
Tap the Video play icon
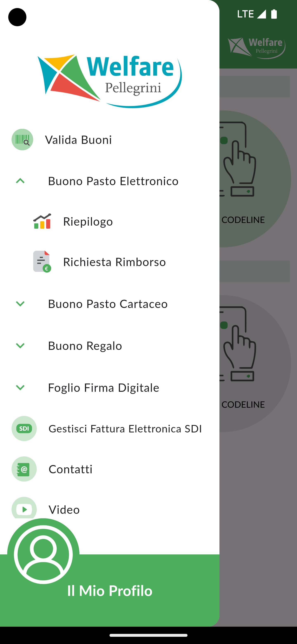click(x=24, y=508)
